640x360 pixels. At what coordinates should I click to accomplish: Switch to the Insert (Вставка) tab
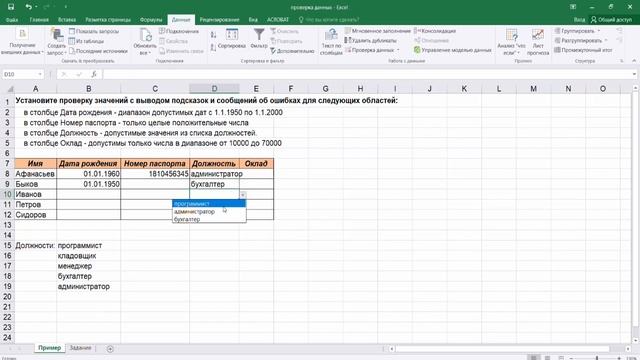tap(67, 19)
